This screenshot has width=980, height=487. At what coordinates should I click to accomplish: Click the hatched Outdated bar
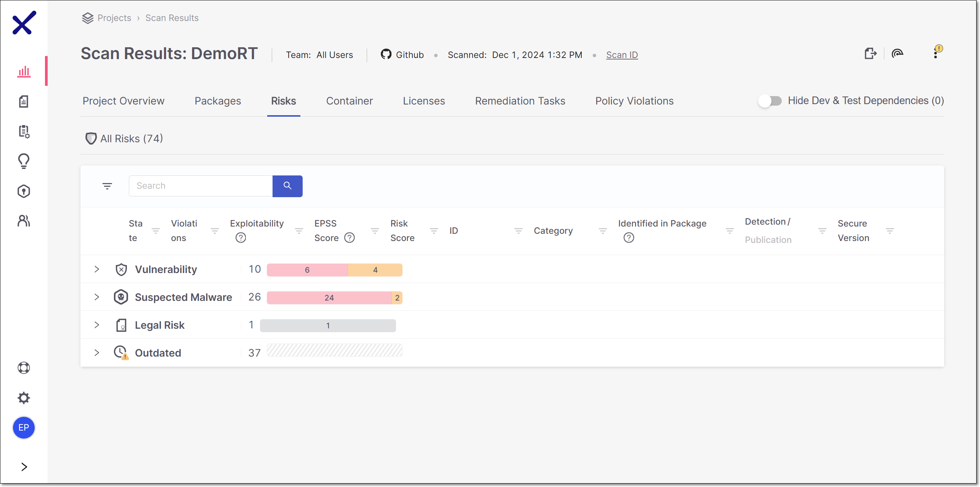pyautogui.click(x=335, y=350)
